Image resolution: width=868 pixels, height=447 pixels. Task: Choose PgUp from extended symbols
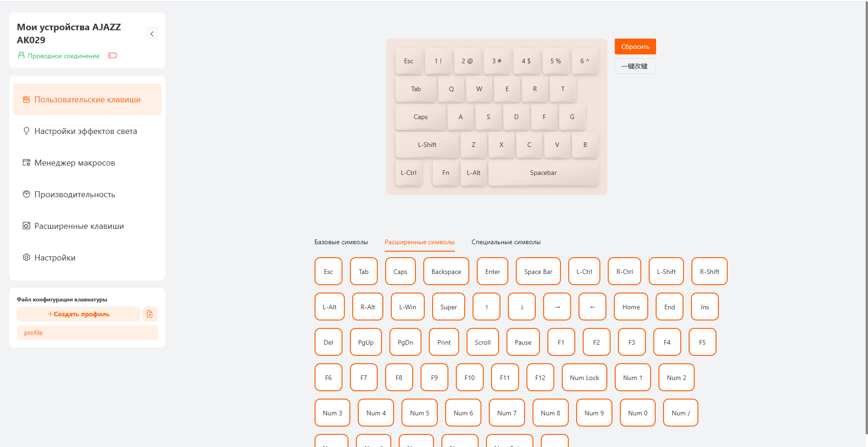(x=366, y=342)
